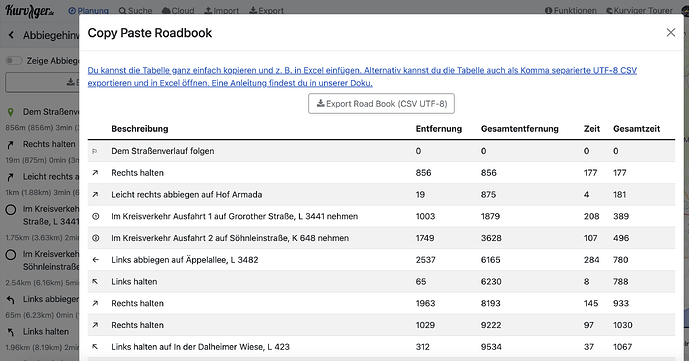Click Export Road Book (CSV UTF-8) button
The width and height of the screenshot is (689, 361).
[381, 104]
